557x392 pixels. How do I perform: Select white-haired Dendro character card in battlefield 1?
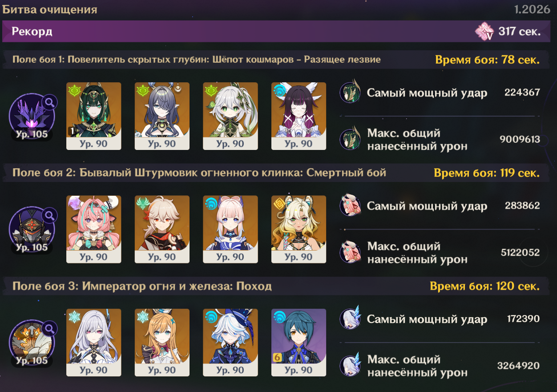pos(230,116)
